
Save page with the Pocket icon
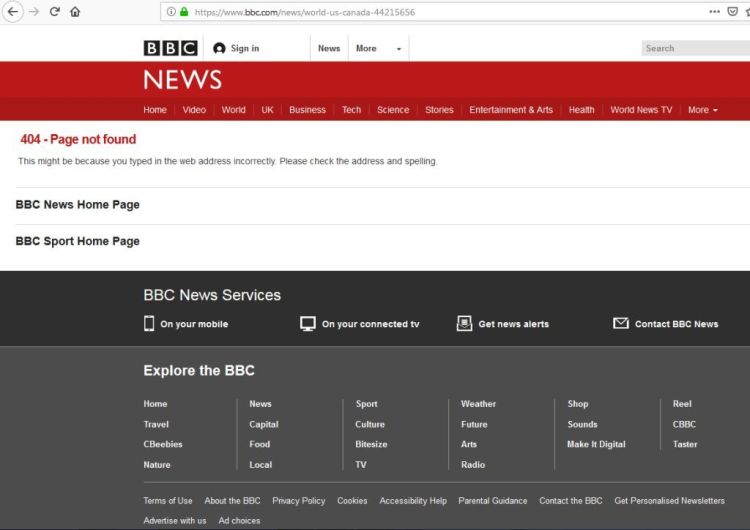click(x=732, y=11)
